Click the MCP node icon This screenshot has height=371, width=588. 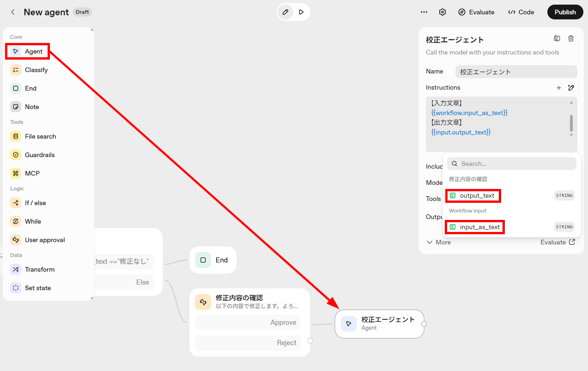tap(16, 173)
